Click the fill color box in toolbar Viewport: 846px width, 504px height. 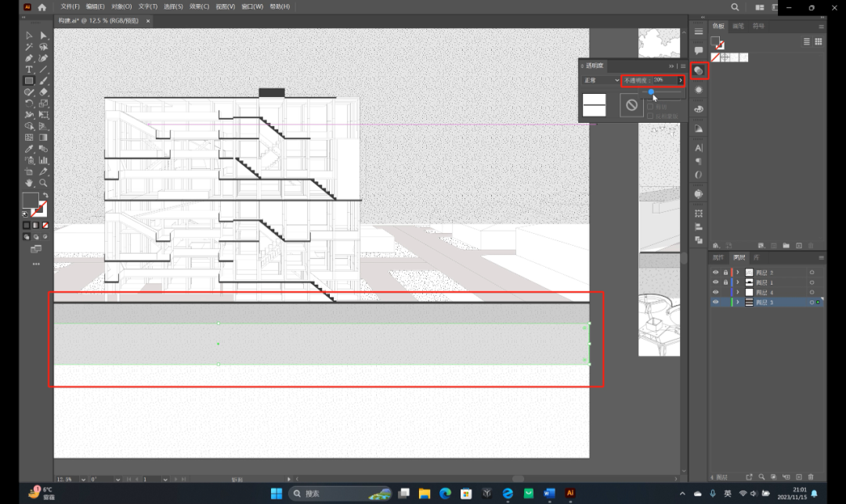click(31, 200)
